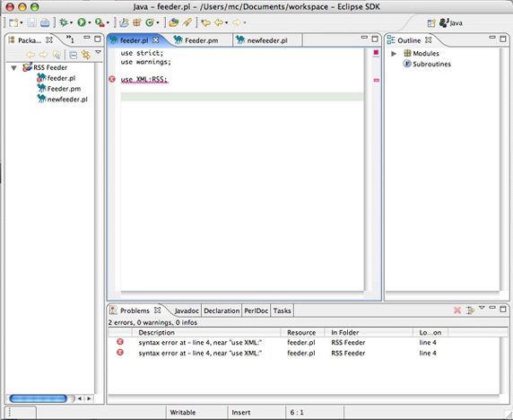Click the Back navigation arrow in toolbar
513x420 pixels.
tap(219, 22)
